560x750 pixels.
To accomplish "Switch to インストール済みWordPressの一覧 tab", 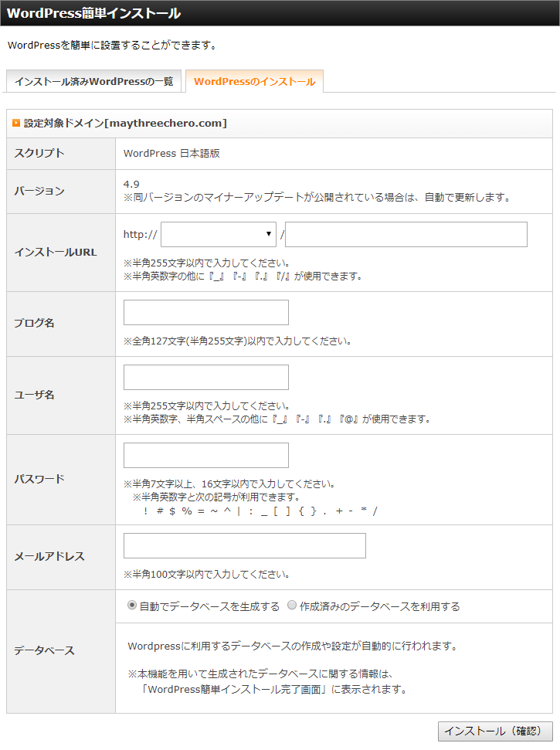I will click(x=93, y=81).
